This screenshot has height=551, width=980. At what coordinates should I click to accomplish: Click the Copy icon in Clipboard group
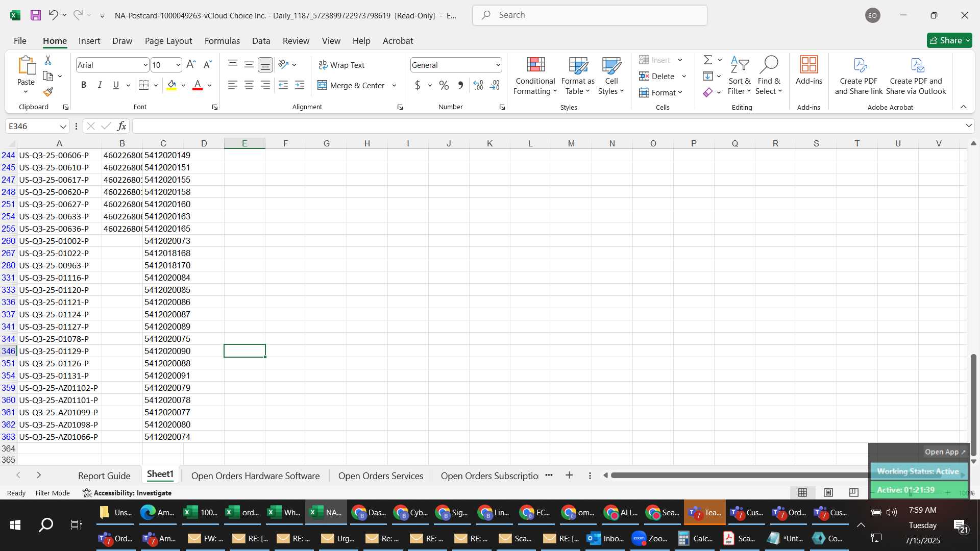point(48,76)
